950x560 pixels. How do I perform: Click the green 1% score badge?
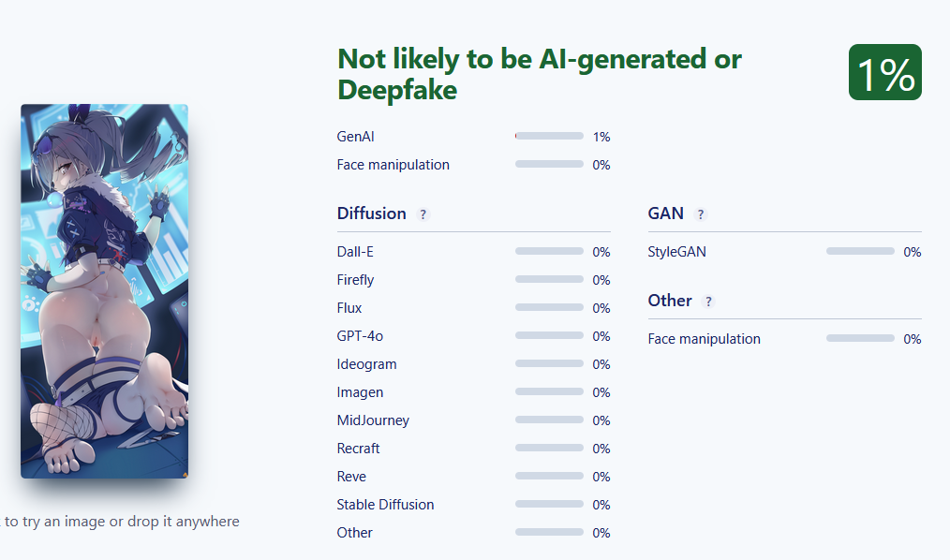pyautogui.click(x=884, y=73)
